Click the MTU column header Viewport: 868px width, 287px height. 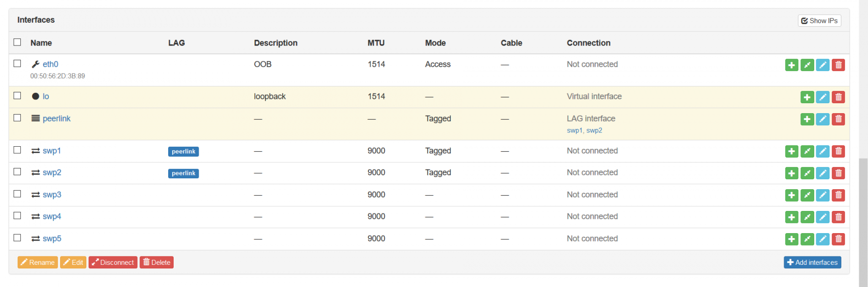click(x=376, y=43)
